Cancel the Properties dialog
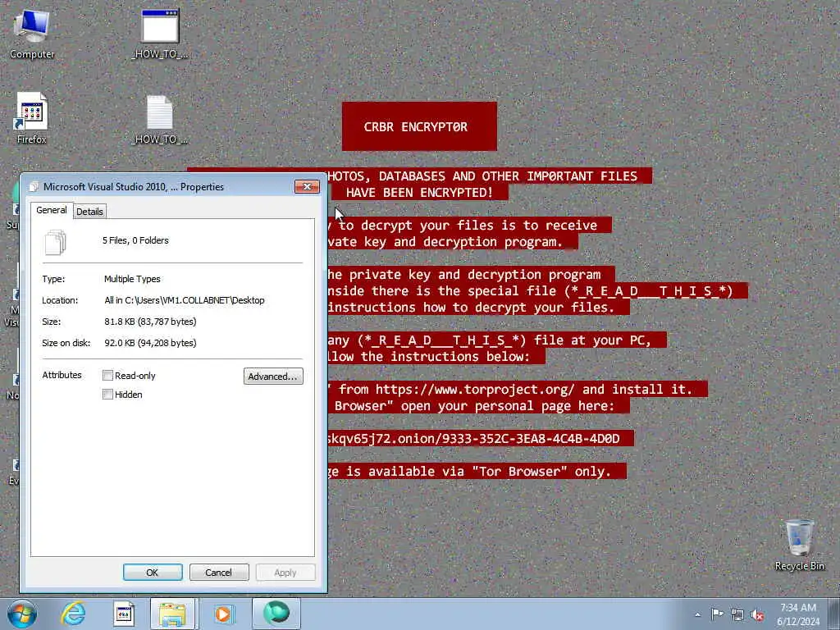Image resolution: width=840 pixels, height=630 pixels. click(219, 572)
